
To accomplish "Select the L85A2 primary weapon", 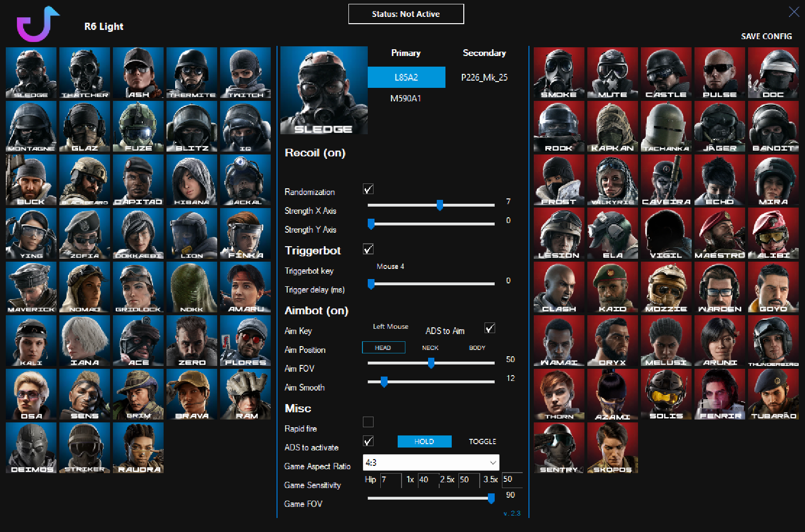I will 406,77.
